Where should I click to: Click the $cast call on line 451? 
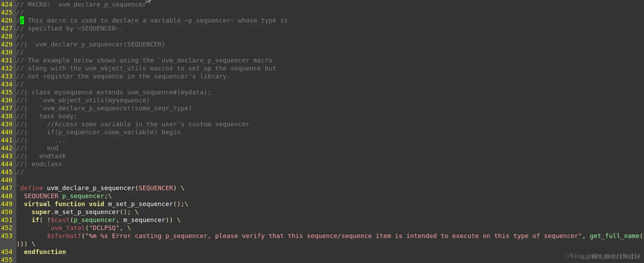click(60, 220)
